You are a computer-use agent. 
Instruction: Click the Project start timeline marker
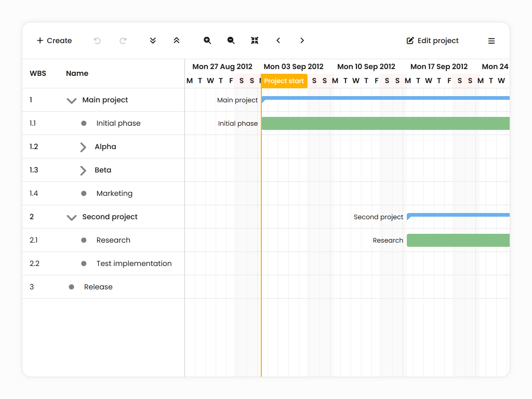point(284,81)
